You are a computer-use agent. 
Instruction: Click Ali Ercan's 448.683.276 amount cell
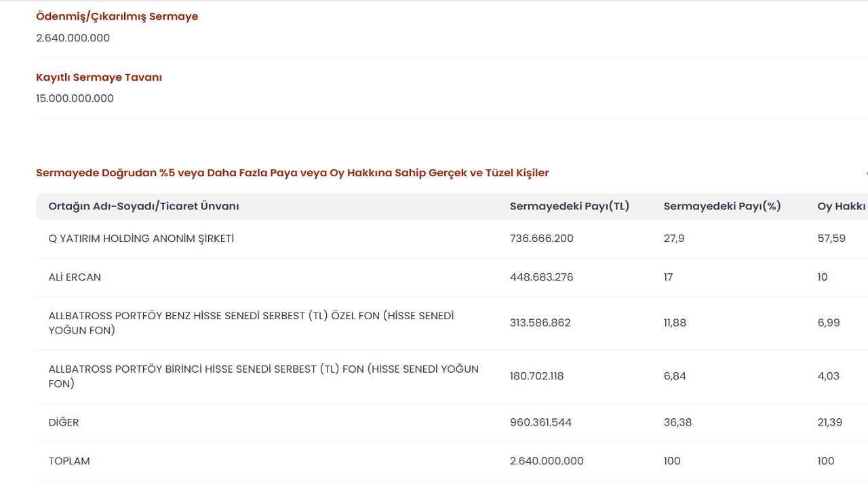542,277
